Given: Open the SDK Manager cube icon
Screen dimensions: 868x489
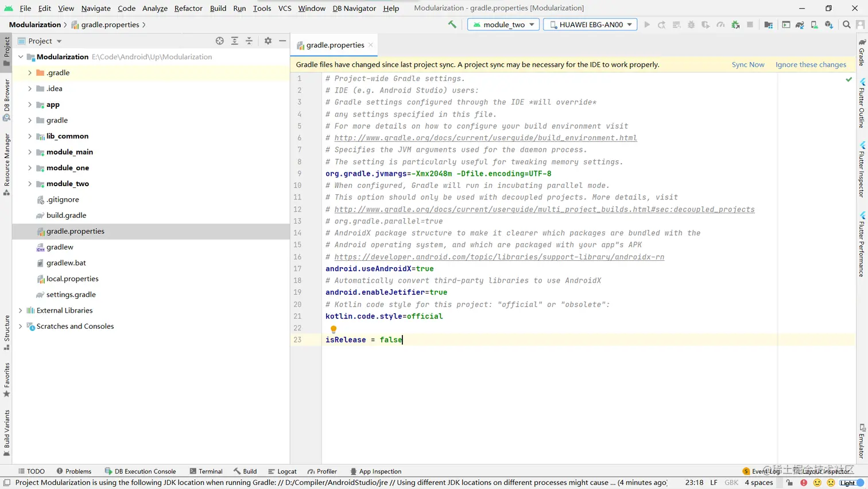Looking at the screenshot, I should (x=829, y=25).
